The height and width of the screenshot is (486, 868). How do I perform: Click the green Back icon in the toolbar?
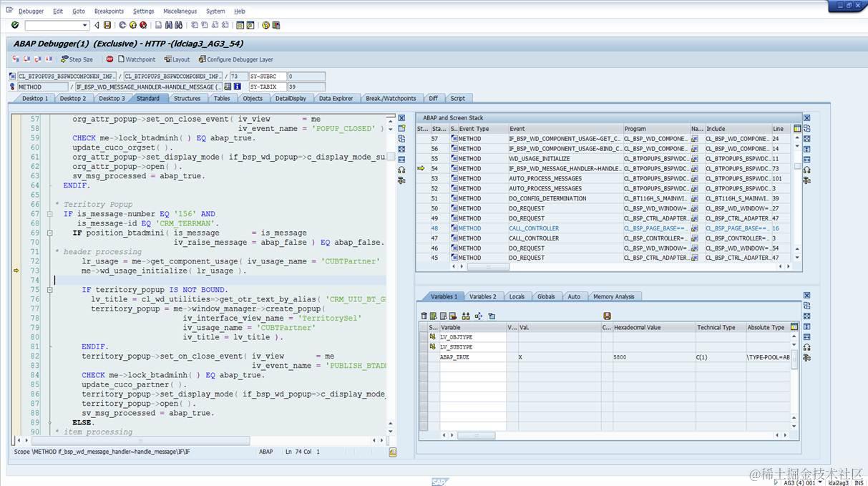tap(122, 25)
